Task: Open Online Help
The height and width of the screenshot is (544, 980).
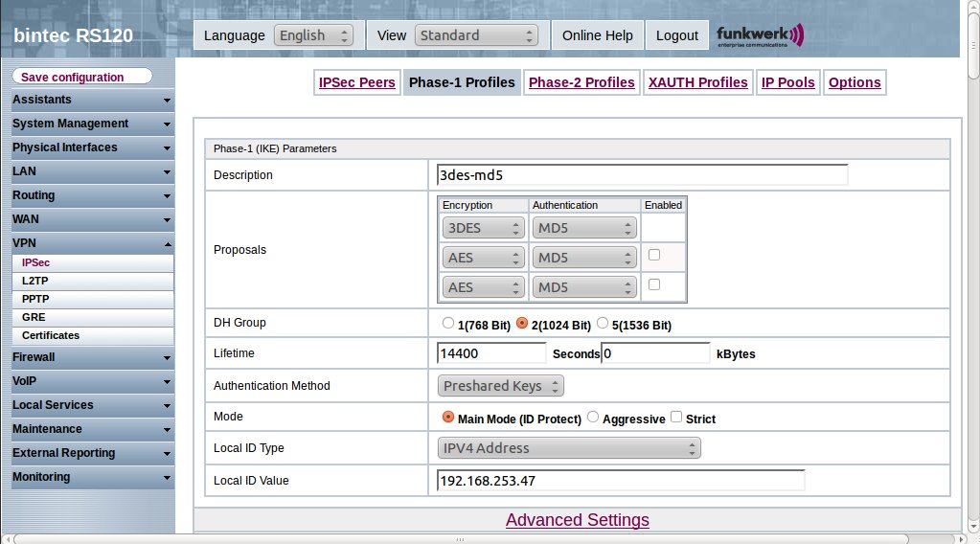Action: (597, 35)
